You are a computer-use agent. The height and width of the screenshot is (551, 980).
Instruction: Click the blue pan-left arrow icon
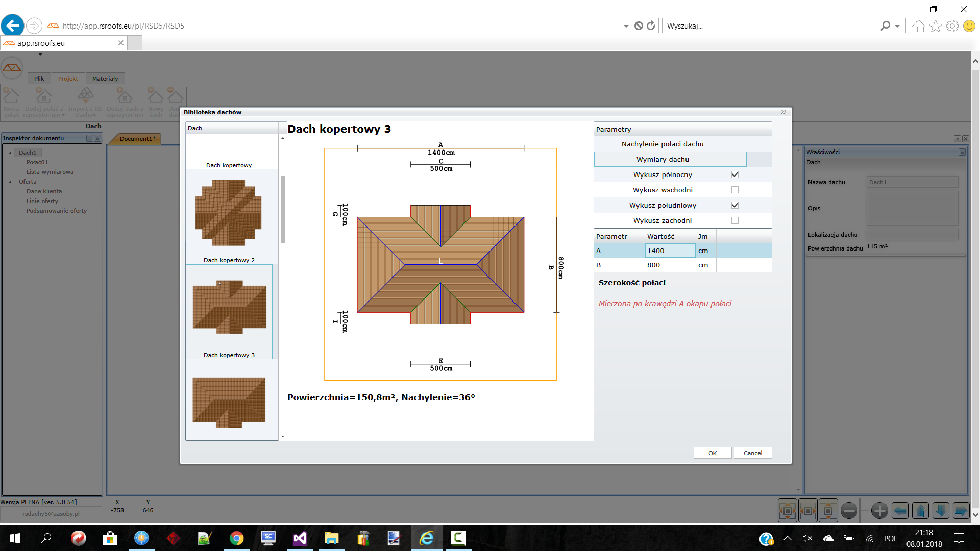coord(900,510)
